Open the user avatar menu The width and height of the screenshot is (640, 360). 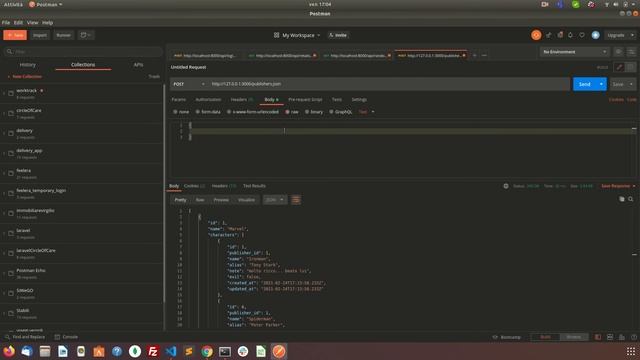(x=596, y=35)
